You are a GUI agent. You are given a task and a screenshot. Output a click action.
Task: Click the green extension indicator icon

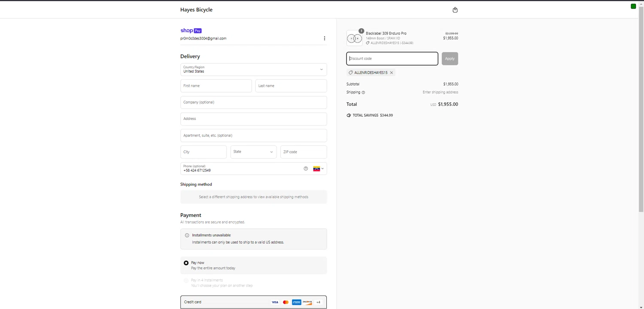(633, 6)
